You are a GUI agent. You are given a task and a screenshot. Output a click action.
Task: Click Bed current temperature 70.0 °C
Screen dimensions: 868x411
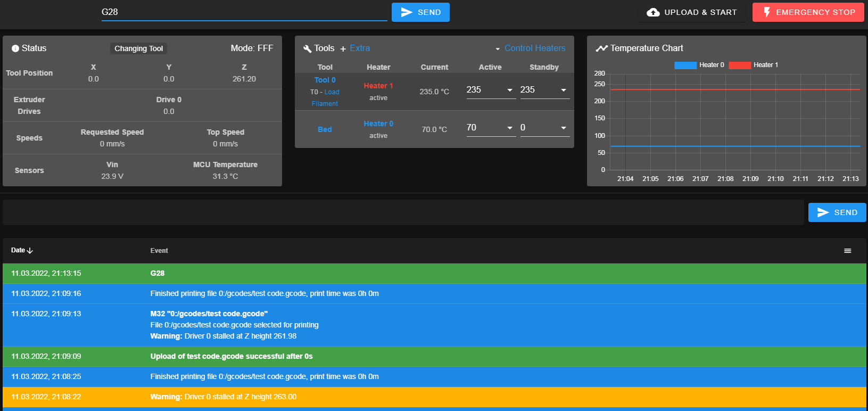[x=434, y=129]
